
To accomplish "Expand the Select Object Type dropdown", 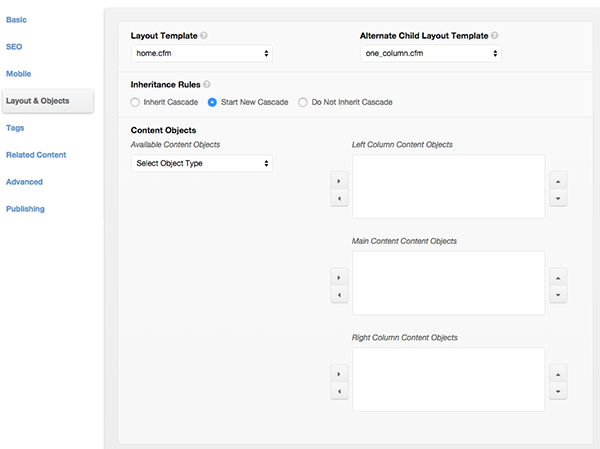I will click(202, 163).
